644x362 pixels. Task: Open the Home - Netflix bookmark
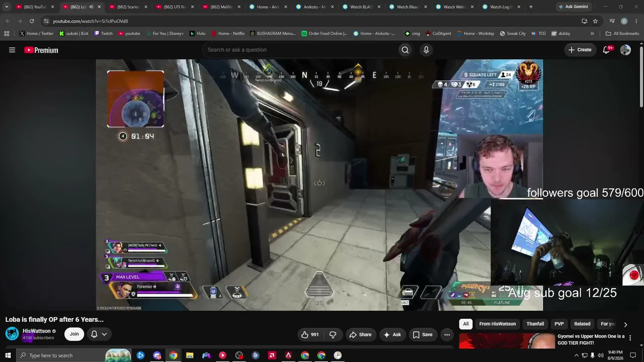[x=228, y=34]
